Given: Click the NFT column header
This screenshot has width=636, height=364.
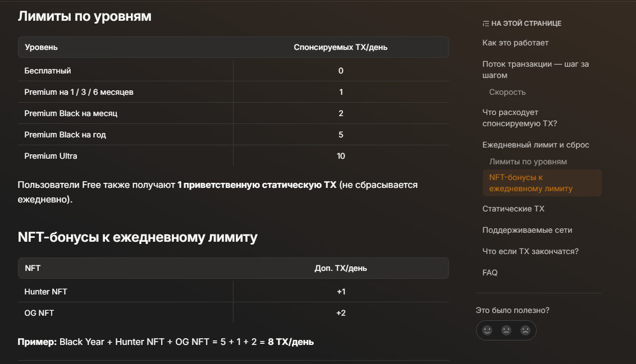Looking at the screenshot, I should (x=33, y=268).
